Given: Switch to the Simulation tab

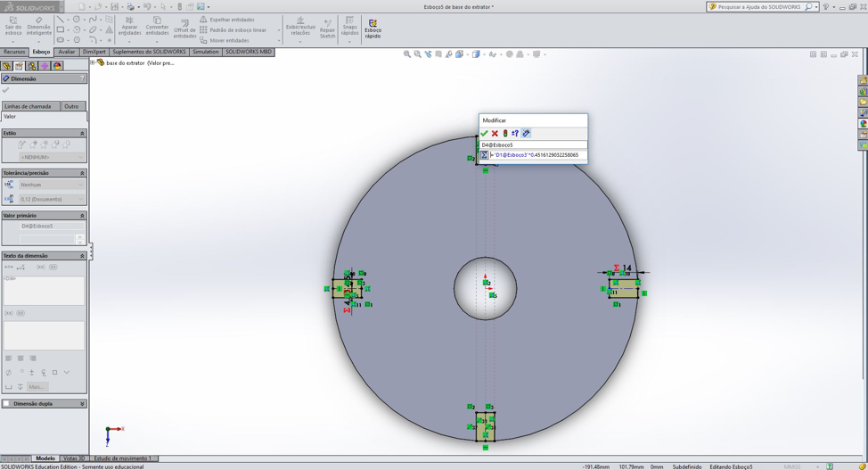Looking at the screenshot, I should pos(205,52).
